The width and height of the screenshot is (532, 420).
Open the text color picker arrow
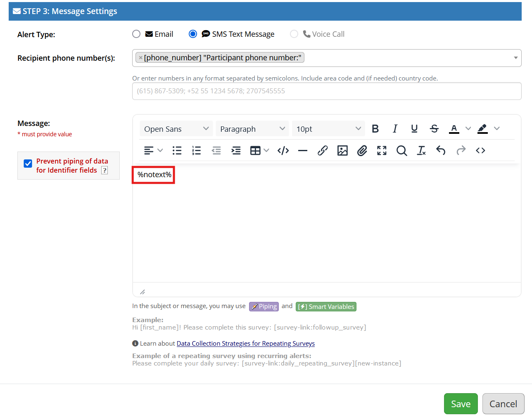pyautogui.click(x=468, y=129)
